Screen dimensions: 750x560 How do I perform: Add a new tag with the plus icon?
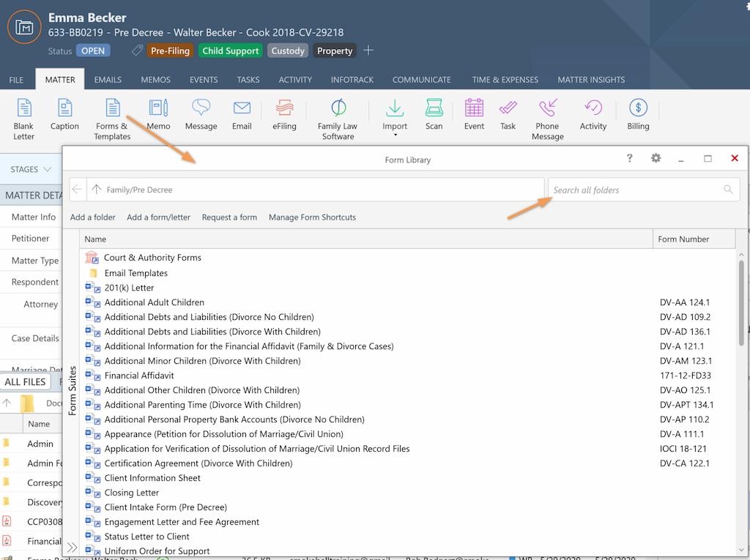click(x=368, y=51)
